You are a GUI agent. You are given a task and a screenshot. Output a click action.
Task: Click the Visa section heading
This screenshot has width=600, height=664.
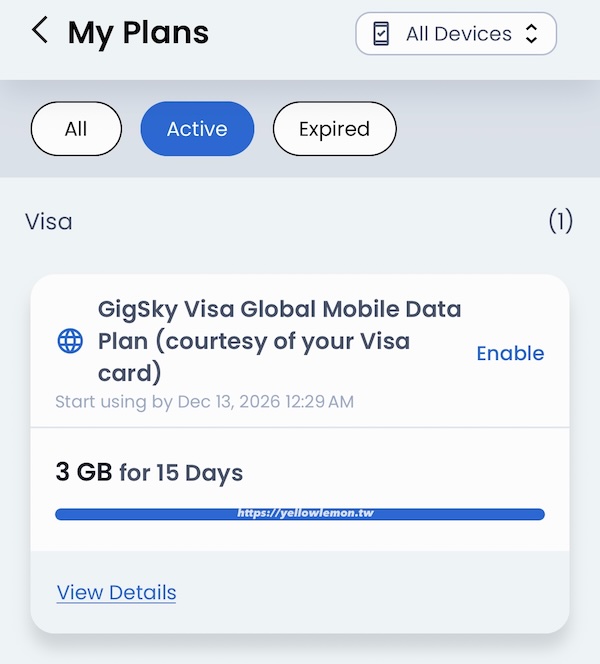pos(49,221)
